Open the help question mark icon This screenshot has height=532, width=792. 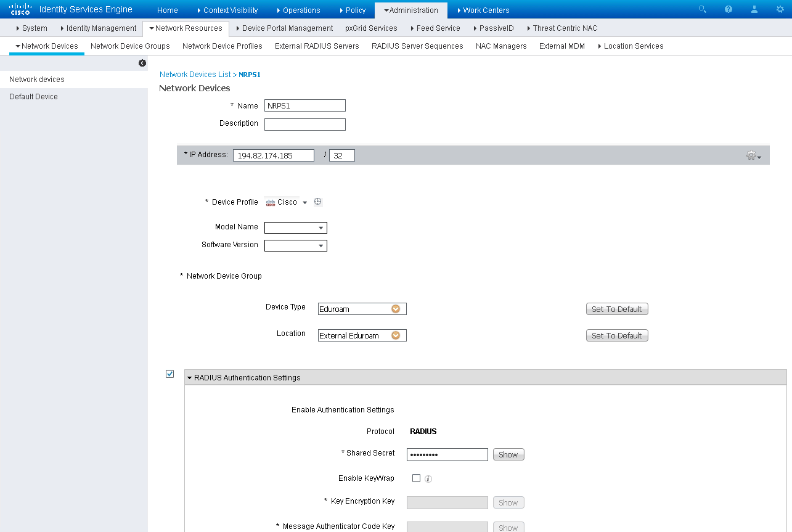729,9
